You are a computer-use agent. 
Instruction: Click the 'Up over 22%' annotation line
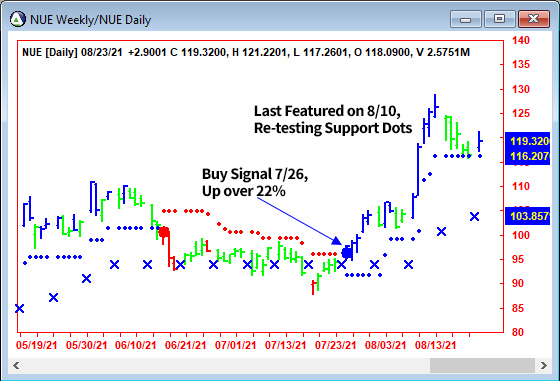pyautogui.click(x=244, y=191)
